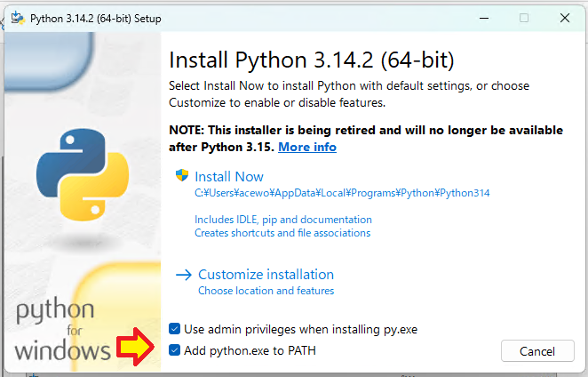Click Creates shortcuts and file associations text
This screenshot has width=588, height=377.
click(x=282, y=233)
